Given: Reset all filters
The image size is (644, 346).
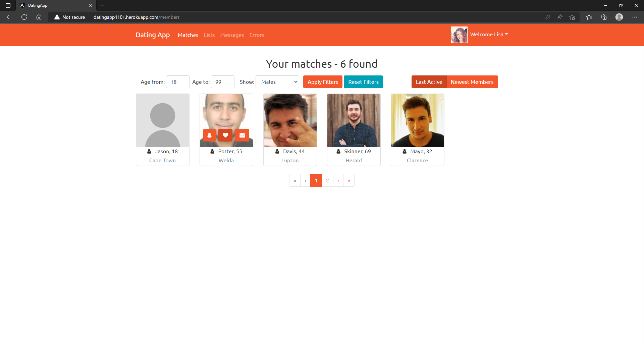Looking at the screenshot, I should 363,82.
